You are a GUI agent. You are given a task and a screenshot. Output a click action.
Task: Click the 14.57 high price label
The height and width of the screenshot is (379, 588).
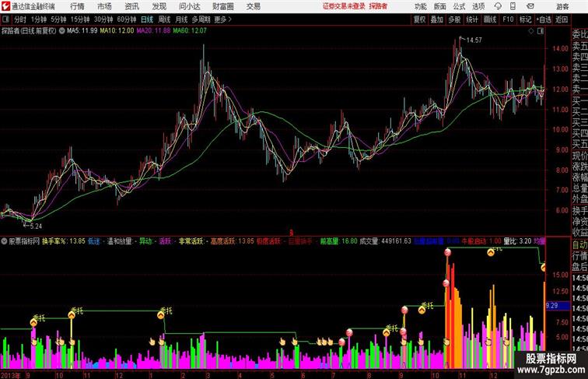click(x=474, y=40)
